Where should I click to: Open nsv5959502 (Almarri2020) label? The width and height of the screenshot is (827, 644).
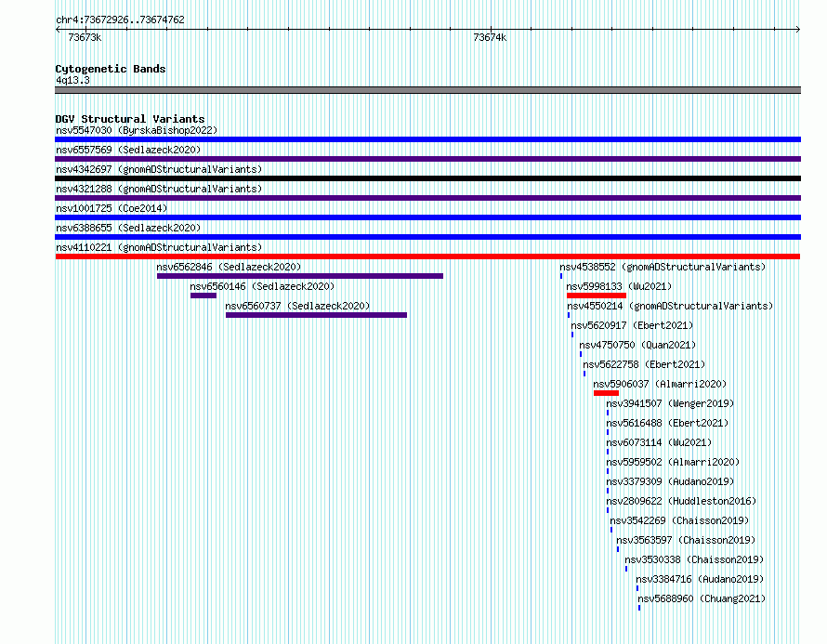click(x=673, y=462)
